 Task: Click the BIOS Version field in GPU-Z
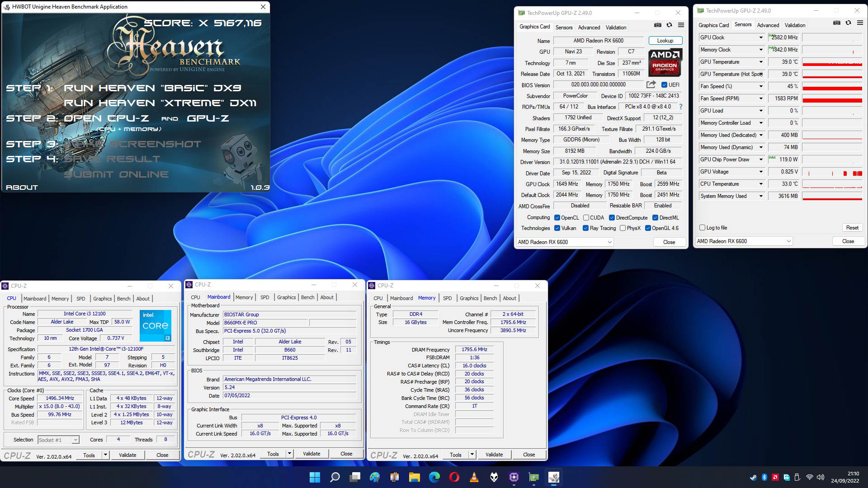(x=599, y=84)
